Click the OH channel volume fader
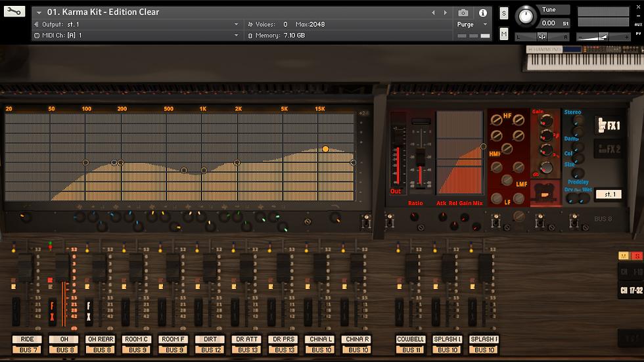 pos(62,268)
